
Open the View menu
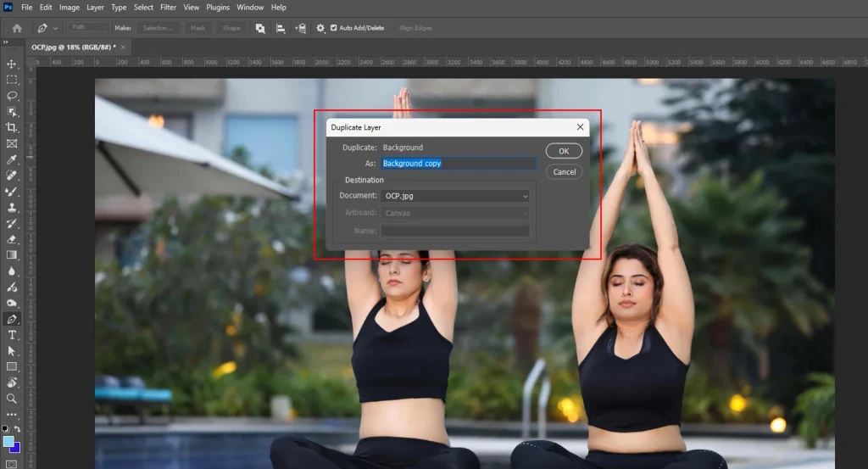191,7
